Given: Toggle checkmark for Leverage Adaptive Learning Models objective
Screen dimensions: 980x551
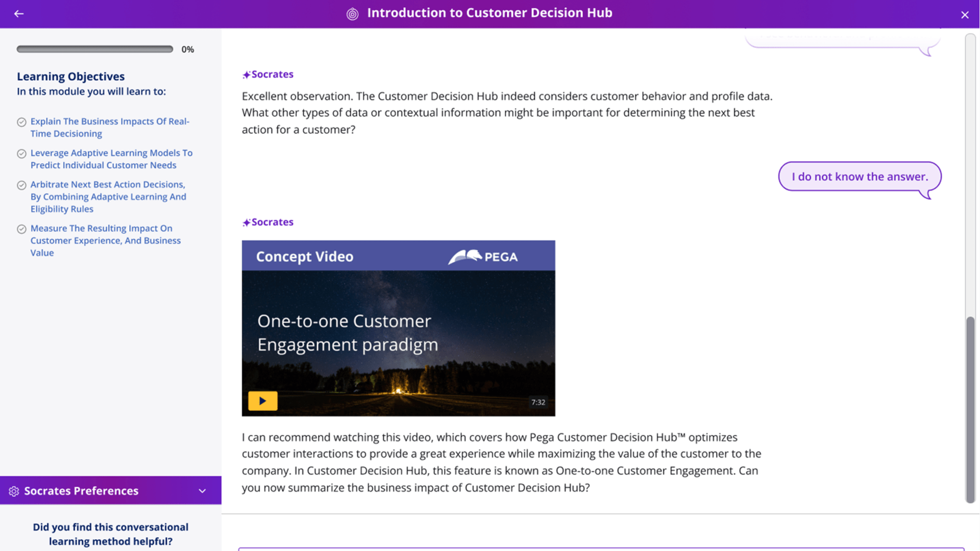Looking at the screenshot, I should click(21, 154).
